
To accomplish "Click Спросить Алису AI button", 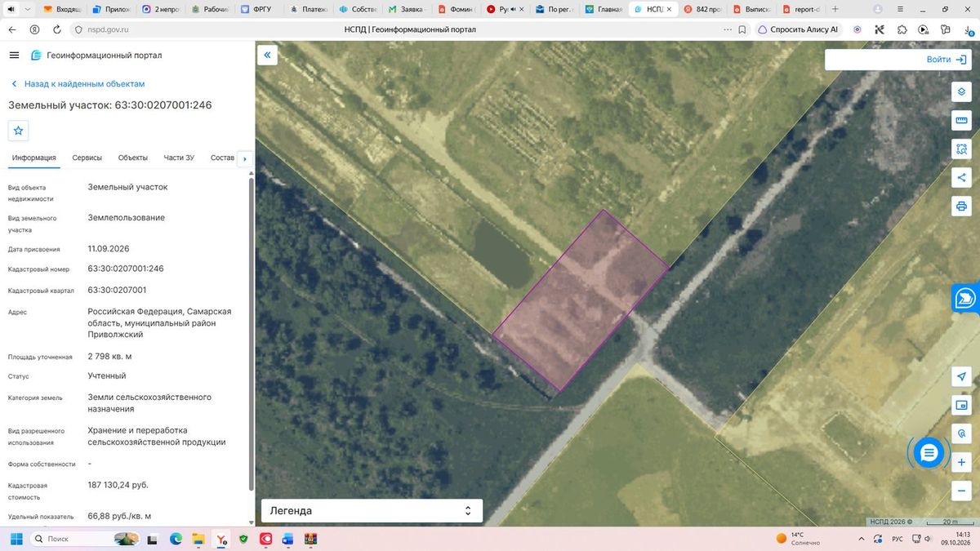I will click(x=798, y=29).
